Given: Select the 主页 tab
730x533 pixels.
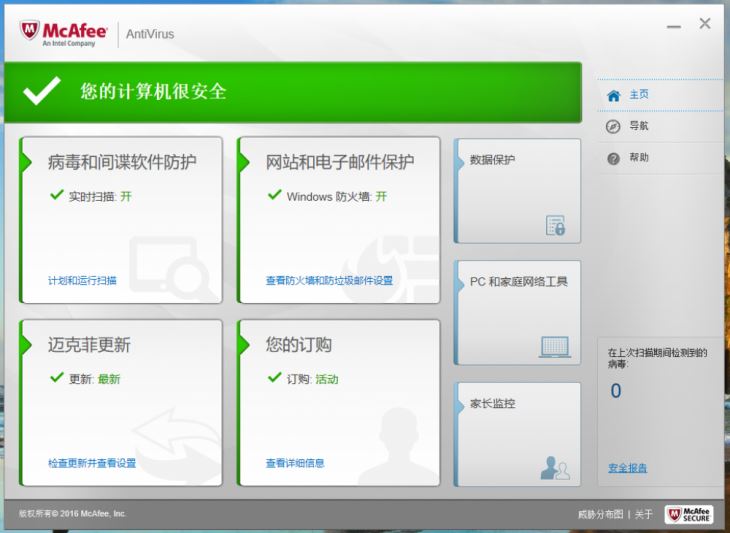Looking at the screenshot, I should point(661,95).
